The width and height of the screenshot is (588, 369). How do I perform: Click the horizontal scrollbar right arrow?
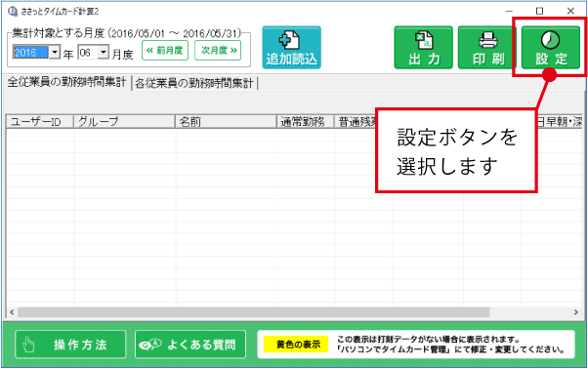click(576, 312)
